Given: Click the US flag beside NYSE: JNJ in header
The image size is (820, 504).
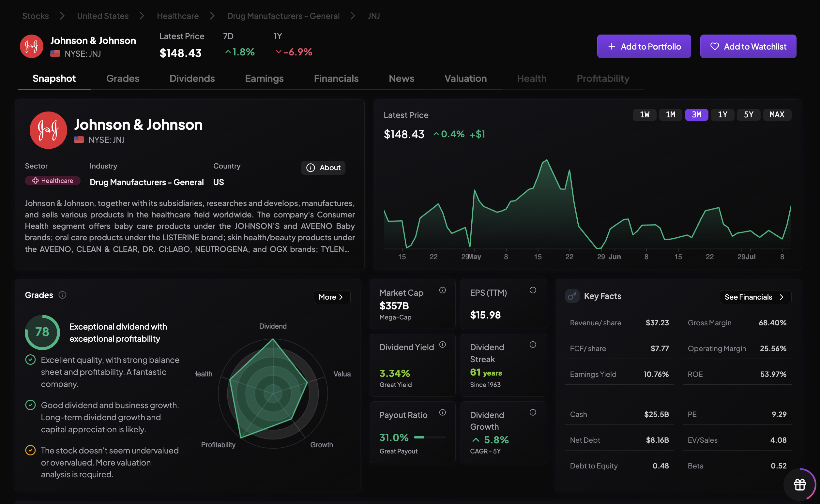Looking at the screenshot, I should tap(55, 54).
